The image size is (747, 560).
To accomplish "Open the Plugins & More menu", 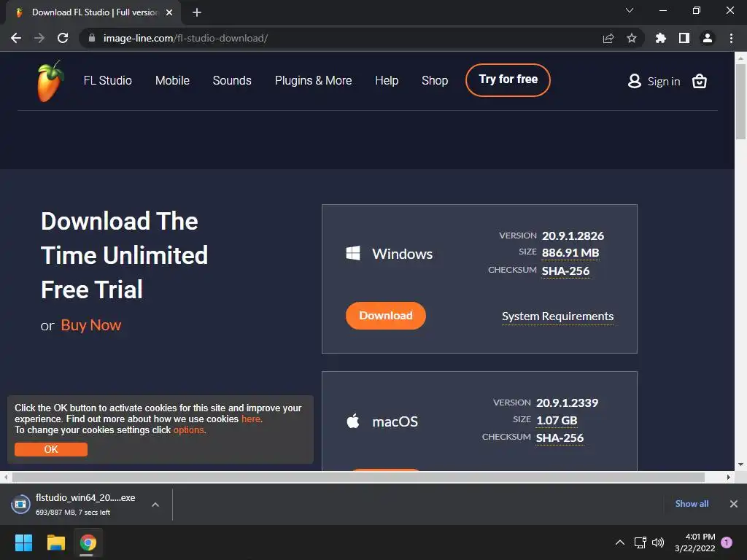I will pyautogui.click(x=314, y=80).
